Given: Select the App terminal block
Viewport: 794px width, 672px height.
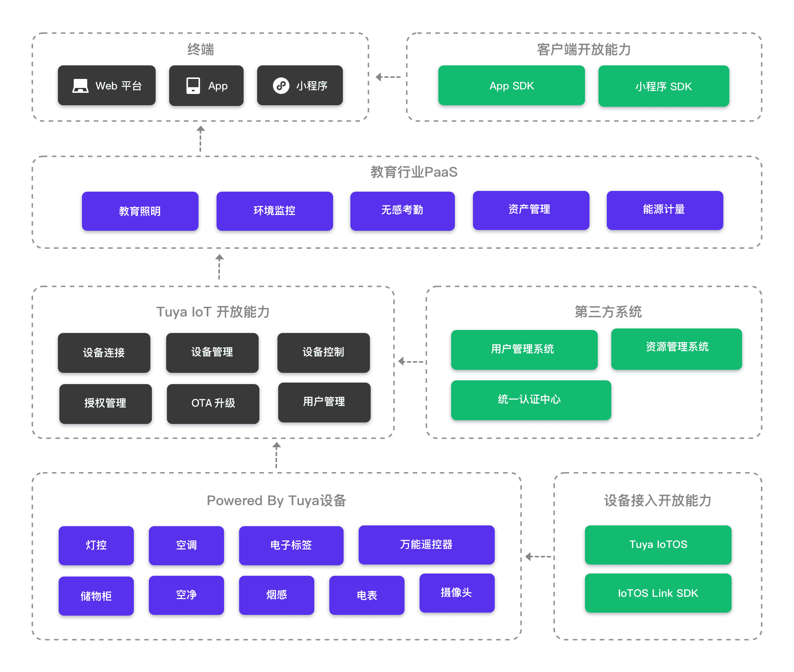Looking at the screenshot, I should click(206, 85).
